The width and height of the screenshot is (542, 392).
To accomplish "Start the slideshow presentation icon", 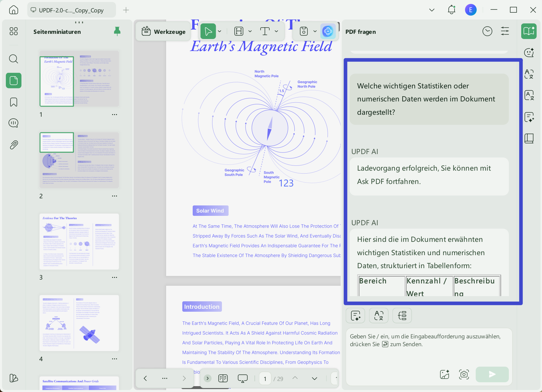I will pos(243,378).
